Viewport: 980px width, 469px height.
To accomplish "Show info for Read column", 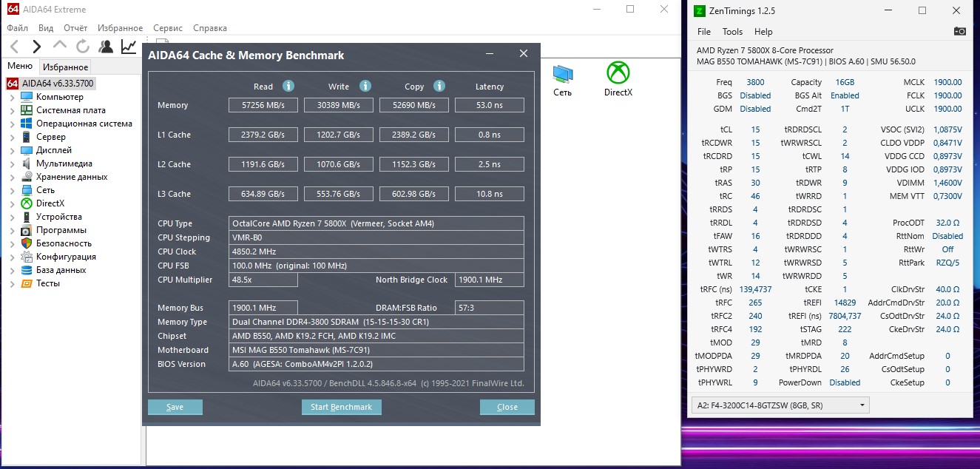I will click(x=288, y=86).
